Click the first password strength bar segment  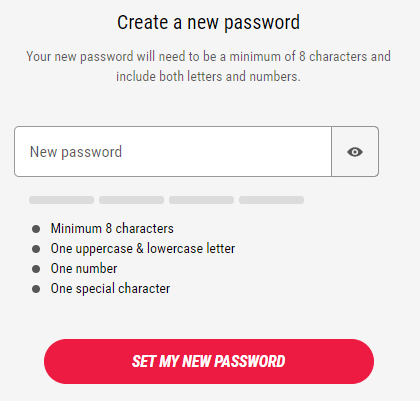61,200
